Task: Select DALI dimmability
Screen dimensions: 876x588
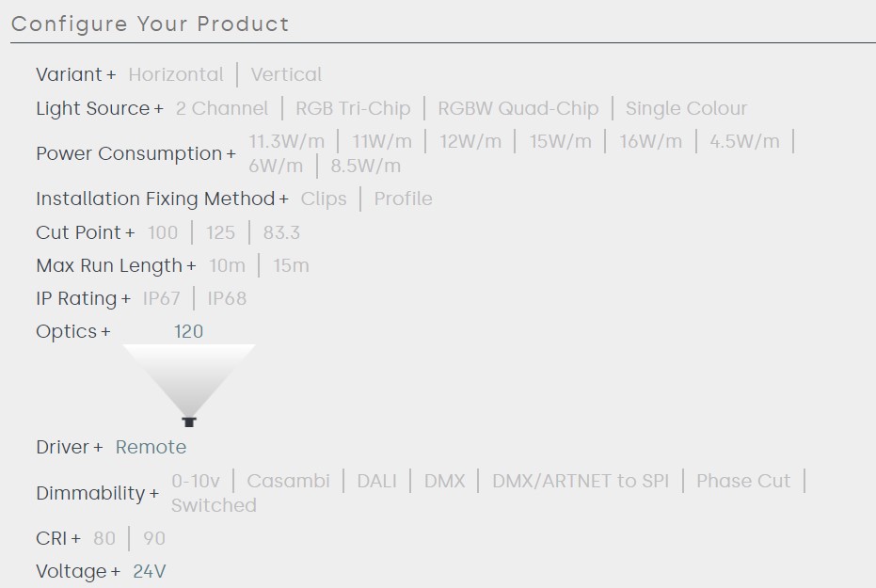Action: click(376, 482)
